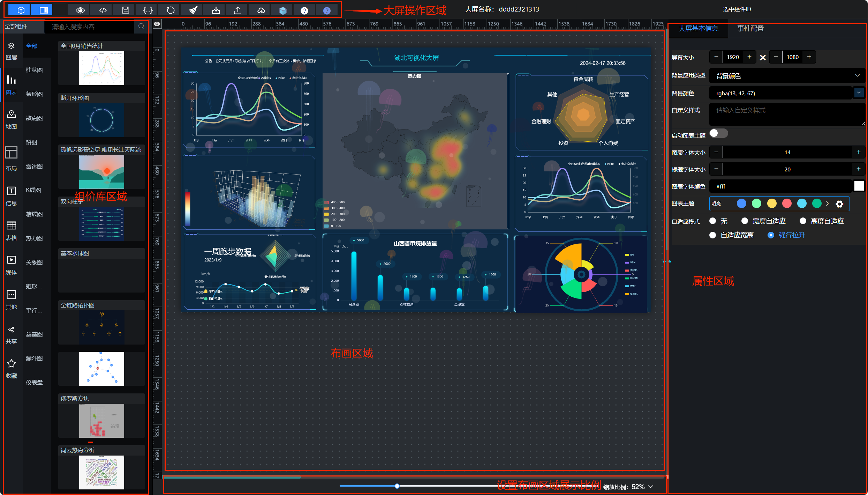Click the add 3D cube component icon
This screenshot has height=495, width=868.
(283, 10)
